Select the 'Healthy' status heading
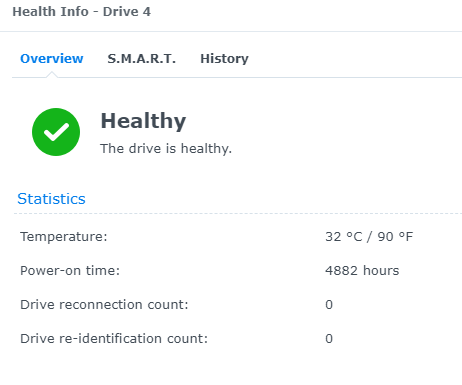This screenshot has width=462, height=385. 143,121
